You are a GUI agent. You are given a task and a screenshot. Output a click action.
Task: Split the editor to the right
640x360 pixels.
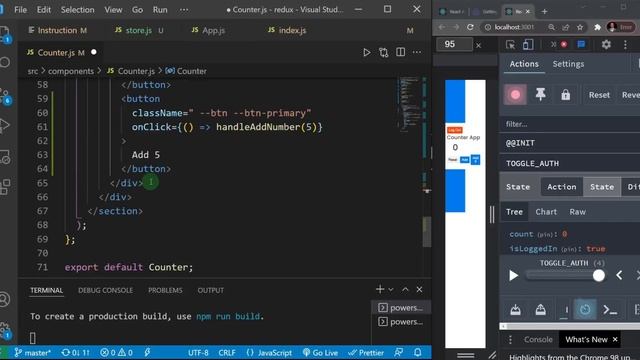(x=400, y=52)
